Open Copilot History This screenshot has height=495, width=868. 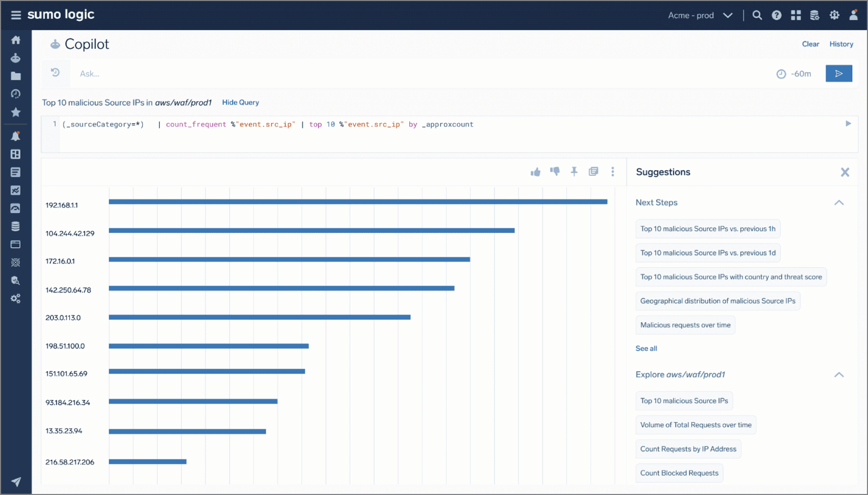point(841,44)
